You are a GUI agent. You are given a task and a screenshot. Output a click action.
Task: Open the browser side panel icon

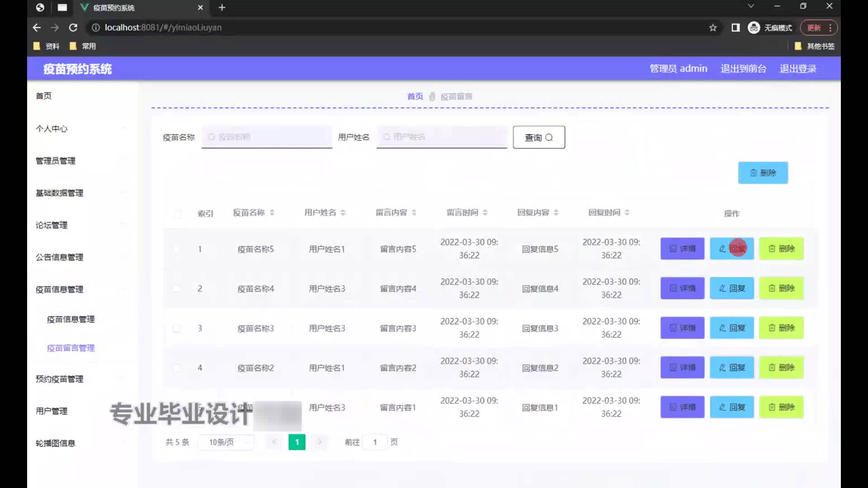[736, 28]
